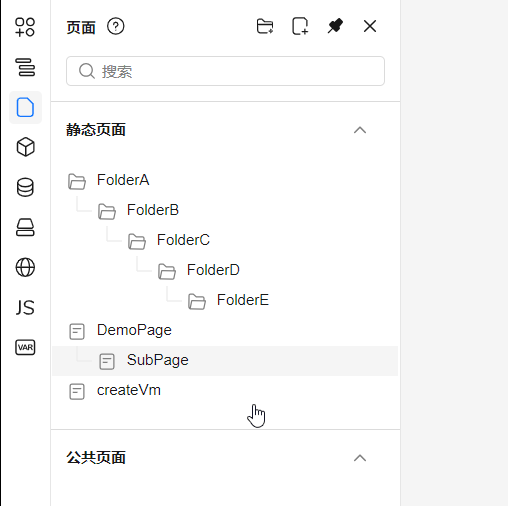Viewport: 508px width, 506px height.
Task: Click the new page icon
Action: click(300, 26)
